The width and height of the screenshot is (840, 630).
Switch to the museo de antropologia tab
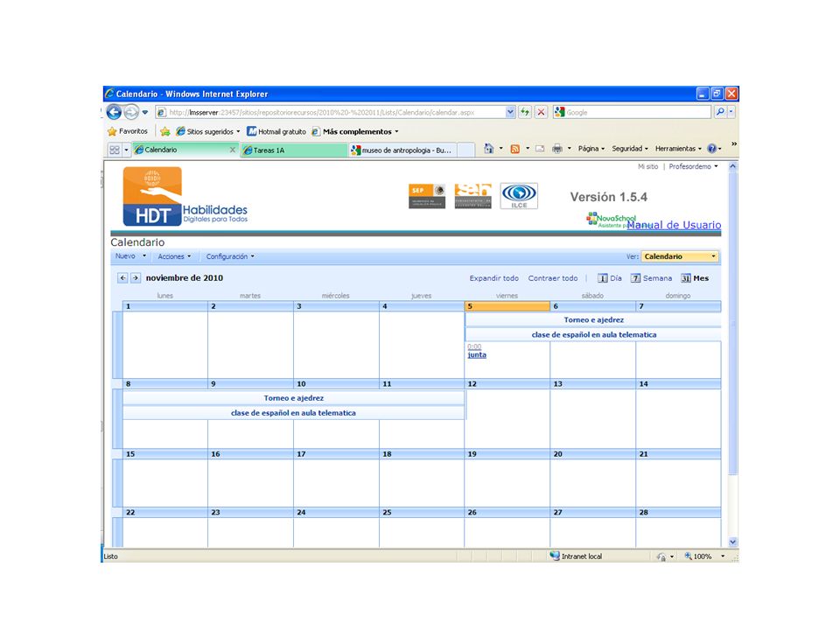coord(402,150)
